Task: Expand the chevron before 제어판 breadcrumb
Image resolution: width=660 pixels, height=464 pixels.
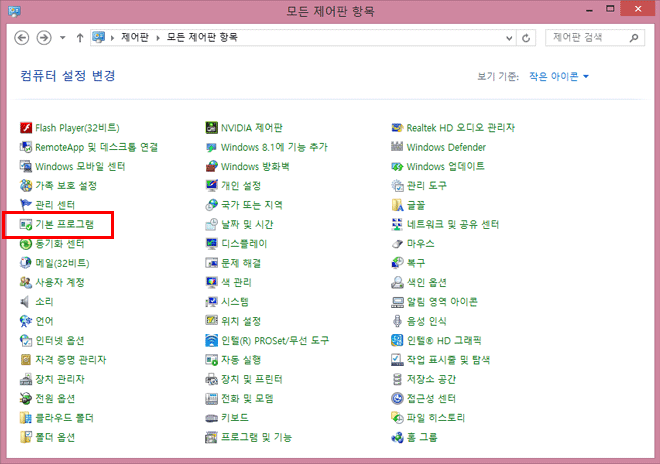Action: pyautogui.click(x=112, y=38)
